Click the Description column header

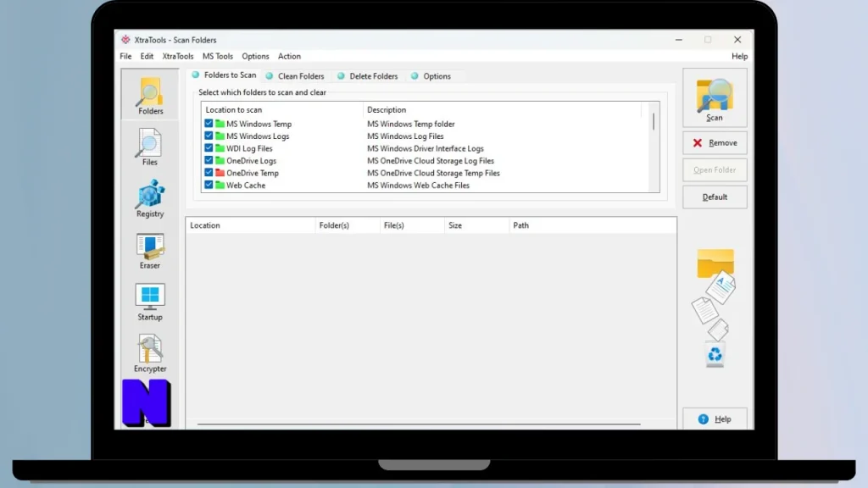click(x=502, y=110)
